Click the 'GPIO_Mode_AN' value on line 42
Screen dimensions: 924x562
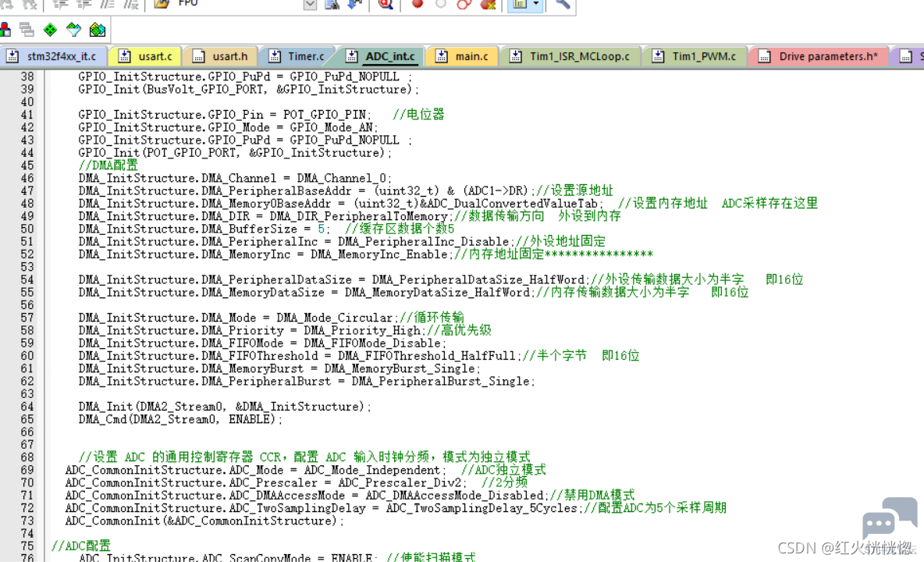[x=331, y=128]
